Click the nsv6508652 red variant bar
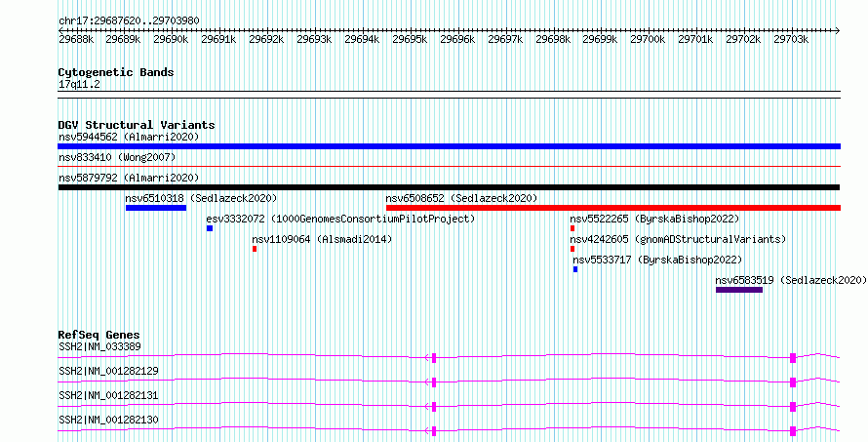The height and width of the screenshot is (442, 868). pyautogui.click(x=613, y=208)
